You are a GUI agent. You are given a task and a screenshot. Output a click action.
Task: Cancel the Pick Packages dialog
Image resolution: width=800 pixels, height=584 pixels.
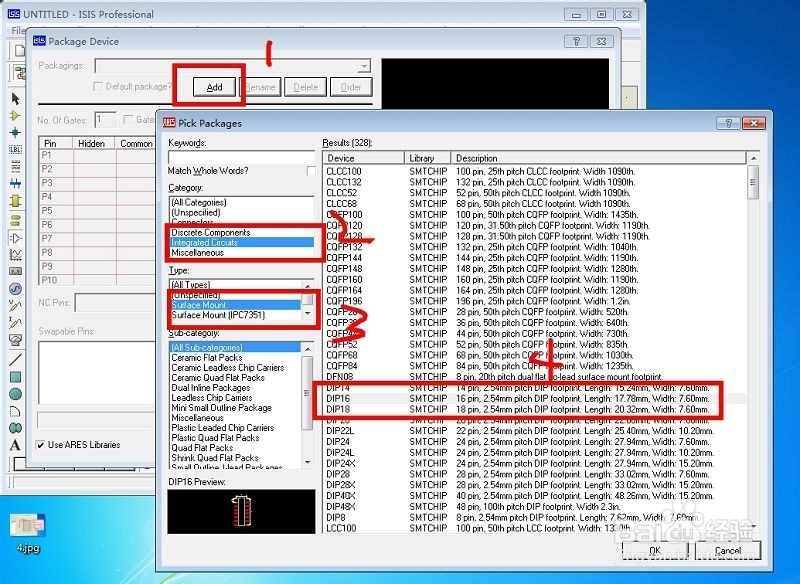click(728, 551)
